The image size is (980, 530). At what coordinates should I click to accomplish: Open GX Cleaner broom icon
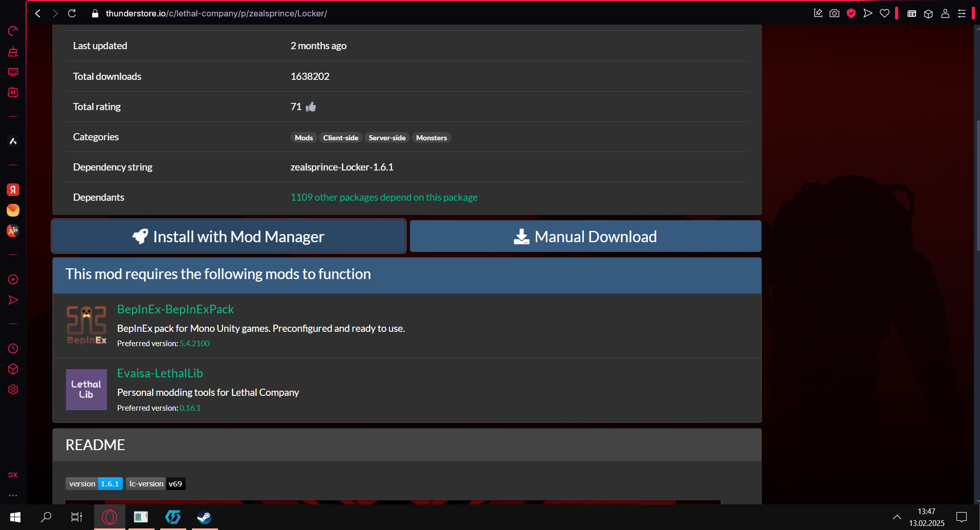coord(13,52)
